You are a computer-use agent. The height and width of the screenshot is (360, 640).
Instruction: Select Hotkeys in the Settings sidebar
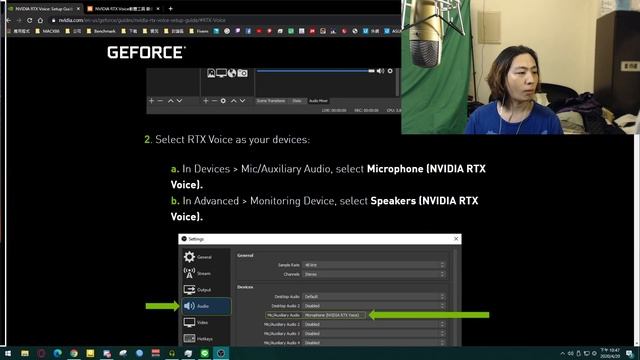coord(206,338)
